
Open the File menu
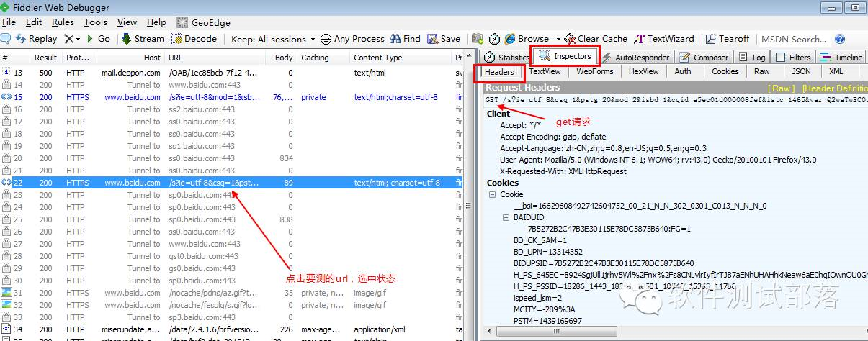[9, 22]
